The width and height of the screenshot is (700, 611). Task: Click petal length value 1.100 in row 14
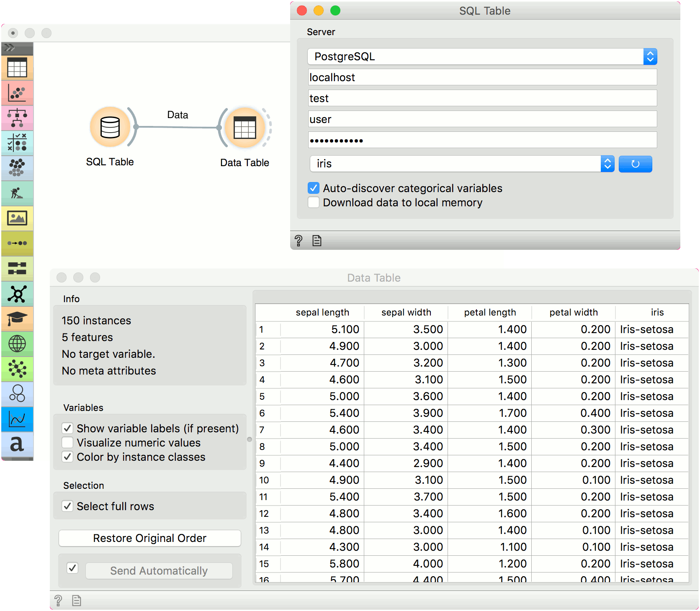490,547
